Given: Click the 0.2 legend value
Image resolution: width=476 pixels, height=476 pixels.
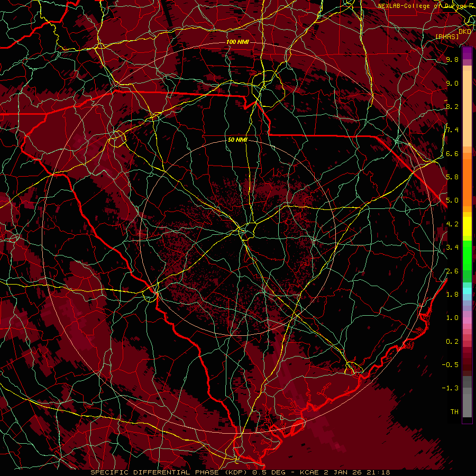Looking at the screenshot, I should [x=452, y=342].
